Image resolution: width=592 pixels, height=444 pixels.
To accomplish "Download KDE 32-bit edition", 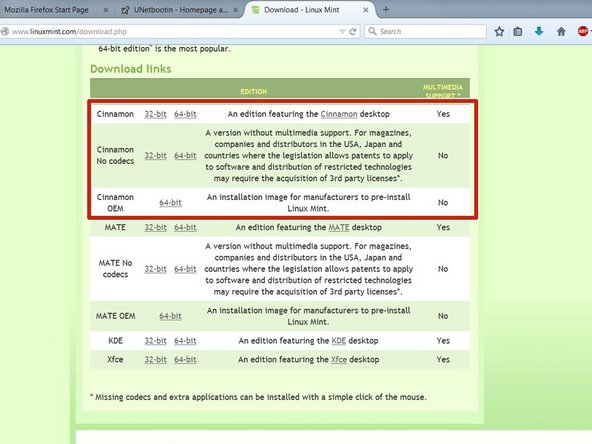I will click(x=155, y=341).
